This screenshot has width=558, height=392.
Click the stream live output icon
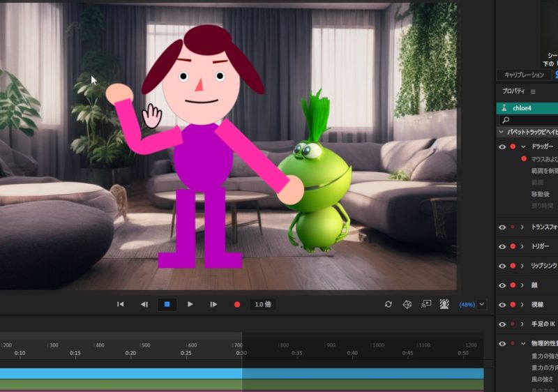(x=426, y=304)
